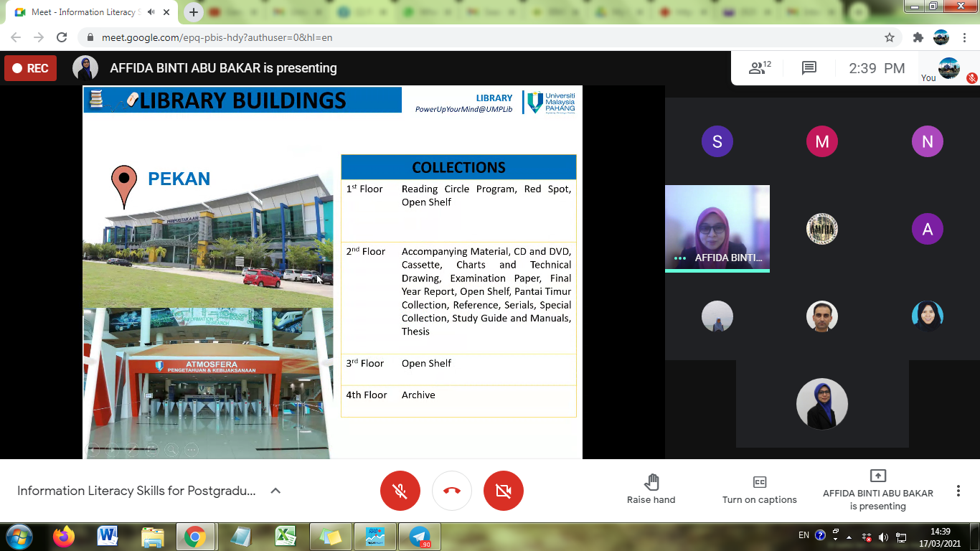Click the next slide arrow on presentation
The height and width of the screenshot is (551, 980).
pyautogui.click(x=111, y=450)
